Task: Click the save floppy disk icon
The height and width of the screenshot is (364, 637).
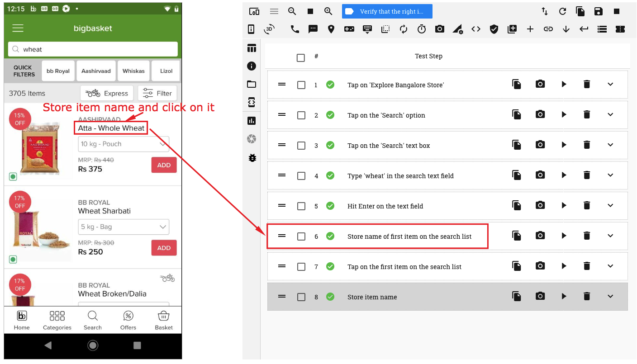Action: (x=599, y=11)
